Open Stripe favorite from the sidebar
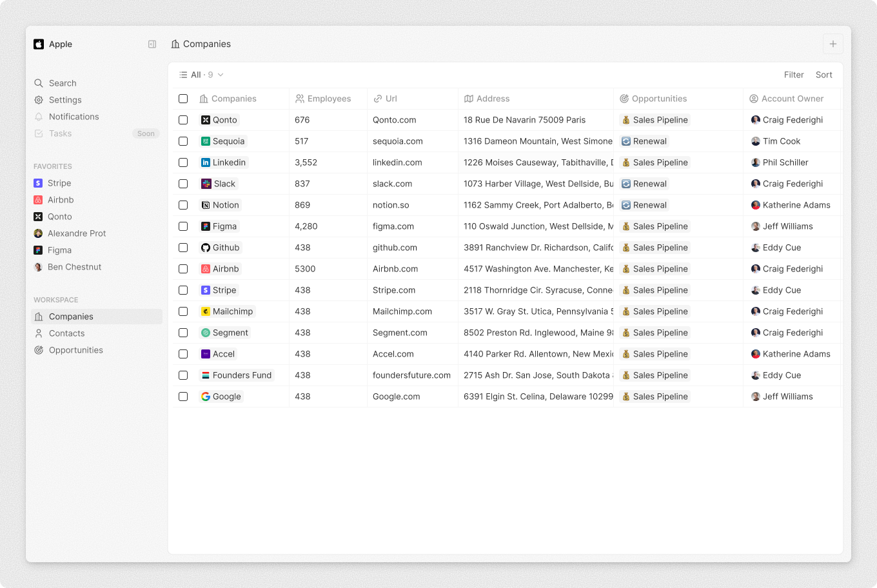This screenshot has height=588, width=877. click(59, 183)
